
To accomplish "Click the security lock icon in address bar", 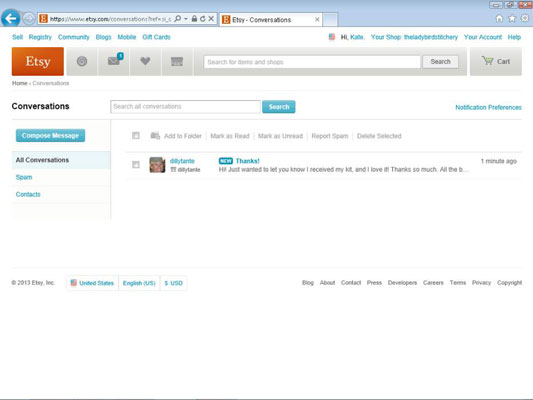I will 194,19.
